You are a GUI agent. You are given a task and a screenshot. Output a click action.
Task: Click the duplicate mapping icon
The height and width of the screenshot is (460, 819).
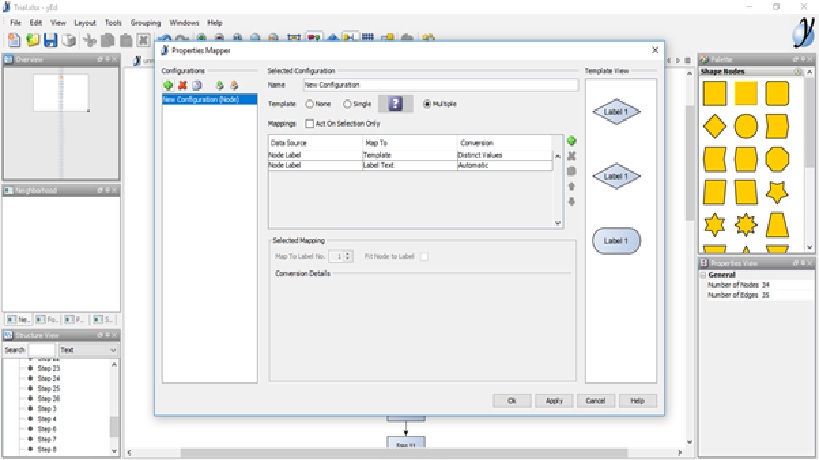point(571,171)
